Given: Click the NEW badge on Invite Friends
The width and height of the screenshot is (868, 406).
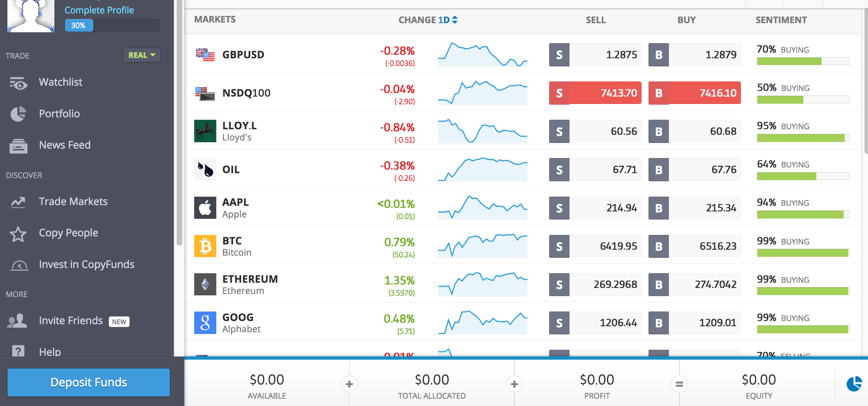Looking at the screenshot, I should [x=119, y=322].
